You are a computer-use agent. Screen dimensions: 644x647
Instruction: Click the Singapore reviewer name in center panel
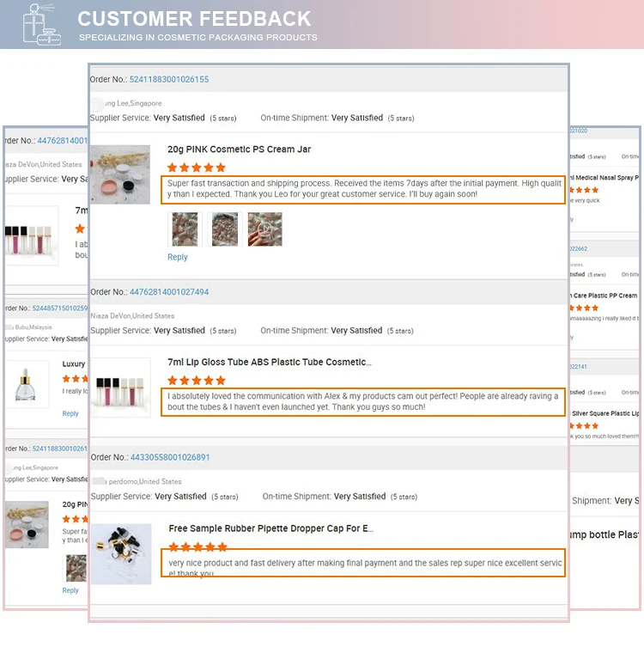pos(133,103)
